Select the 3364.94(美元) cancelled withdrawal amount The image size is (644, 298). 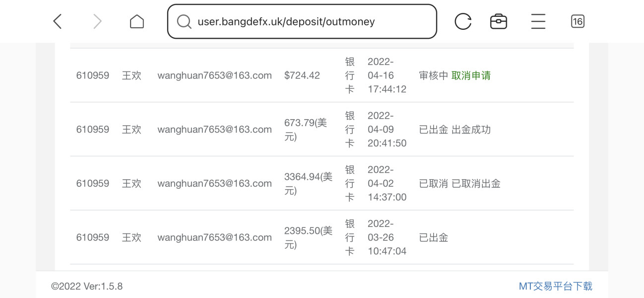(x=308, y=183)
